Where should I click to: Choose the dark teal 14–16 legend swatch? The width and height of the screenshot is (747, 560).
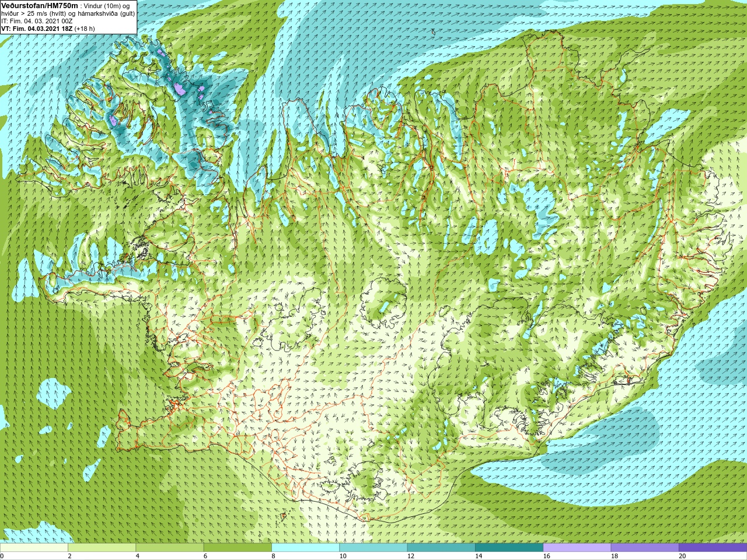(x=509, y=548)
